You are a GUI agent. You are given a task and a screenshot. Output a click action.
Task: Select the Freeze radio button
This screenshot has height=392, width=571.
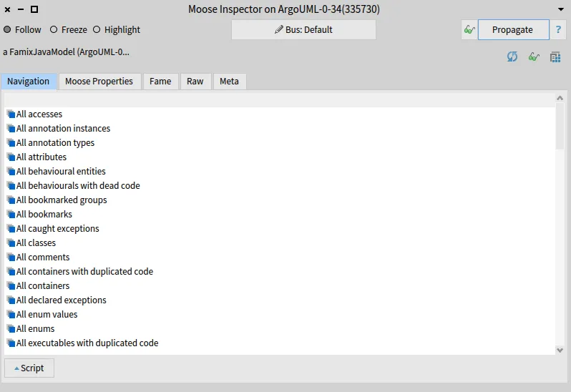click(54, 30)
